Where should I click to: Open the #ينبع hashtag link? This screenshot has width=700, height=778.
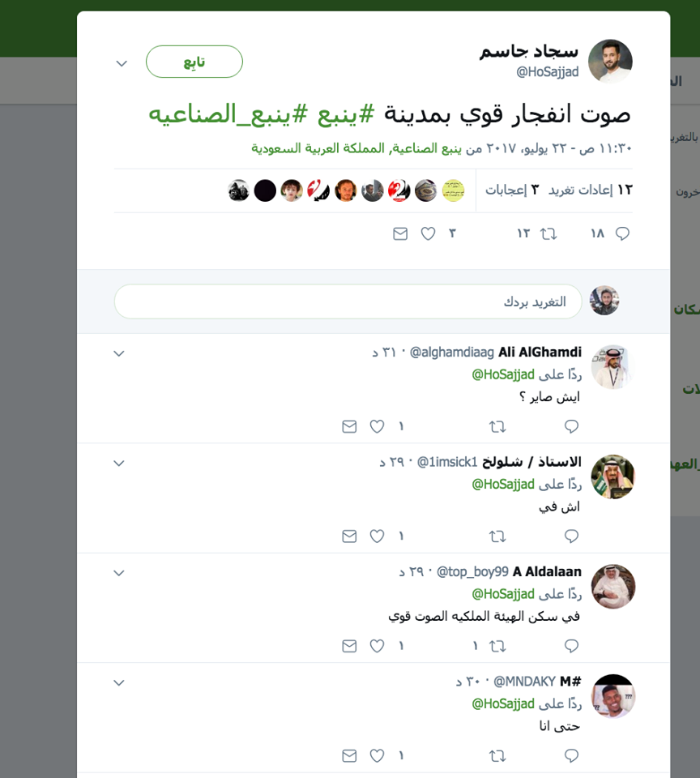(346, 114)
